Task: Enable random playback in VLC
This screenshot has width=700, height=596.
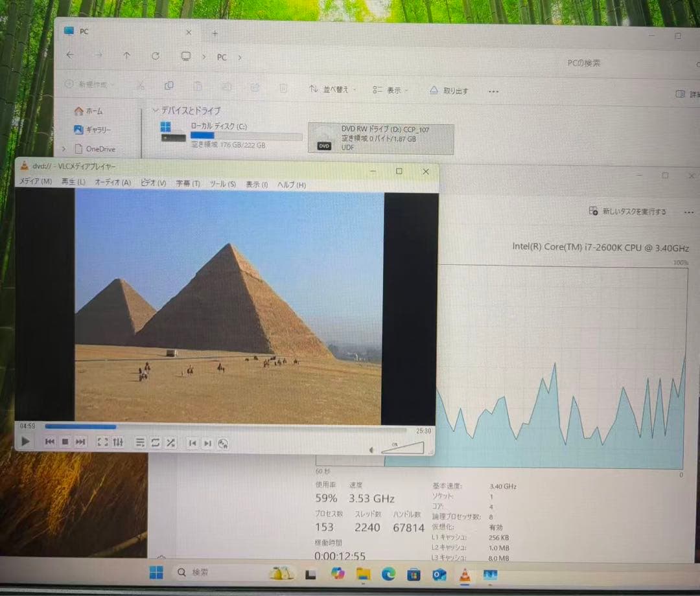Action: click(x=170, y=443)
